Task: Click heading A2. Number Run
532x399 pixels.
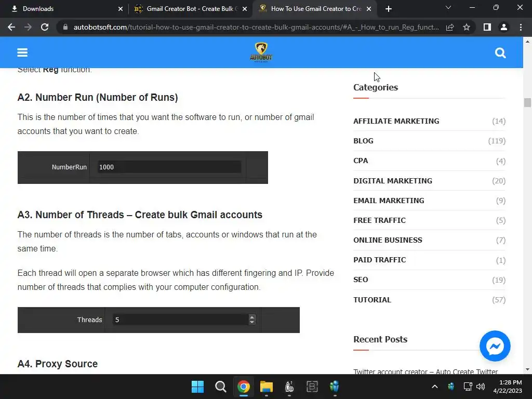Action: pos(97,97)
